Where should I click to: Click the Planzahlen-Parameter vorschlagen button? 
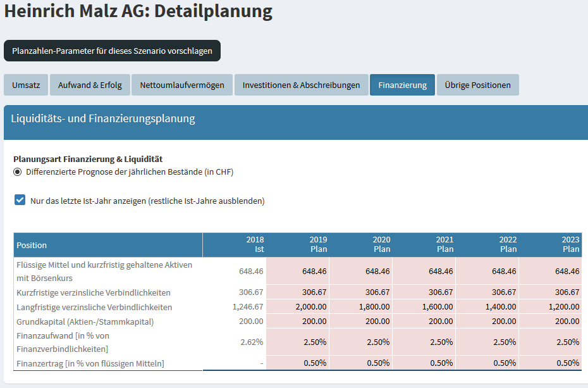coord(112,51)
